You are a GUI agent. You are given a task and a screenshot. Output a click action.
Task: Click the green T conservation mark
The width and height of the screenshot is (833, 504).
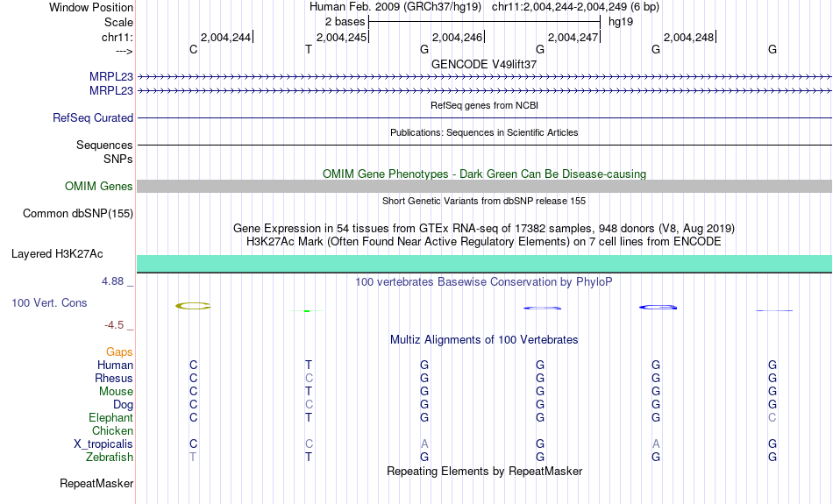tap(307, 310)
